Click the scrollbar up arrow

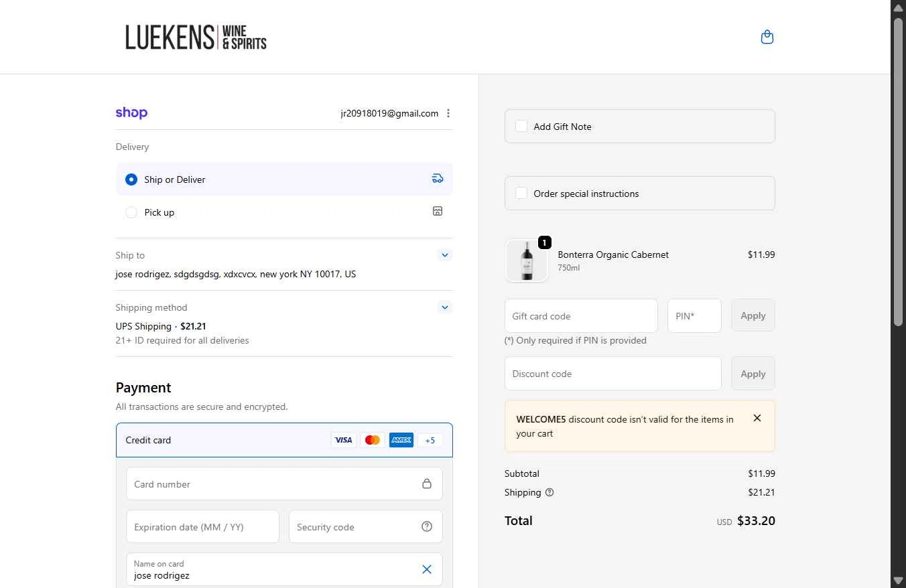coord(898,7)
